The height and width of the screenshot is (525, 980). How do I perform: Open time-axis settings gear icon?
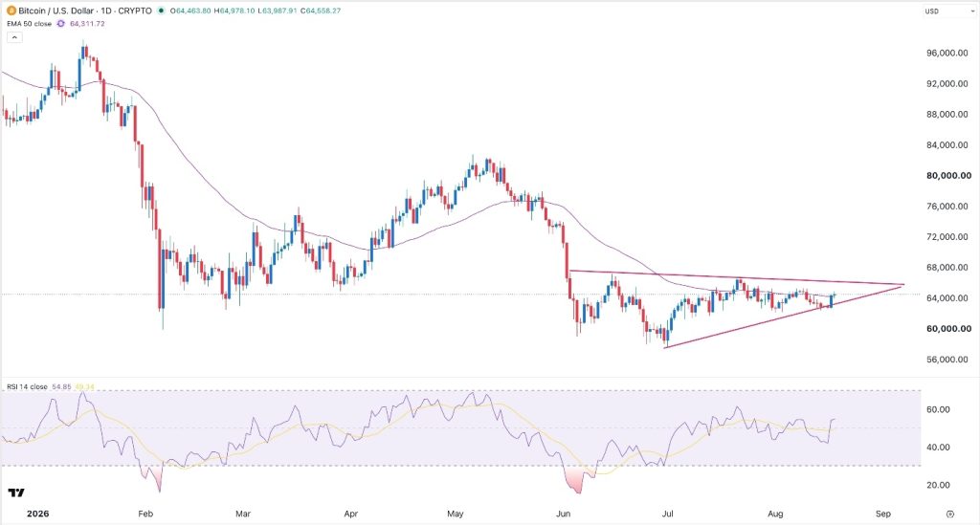point(950,514)
